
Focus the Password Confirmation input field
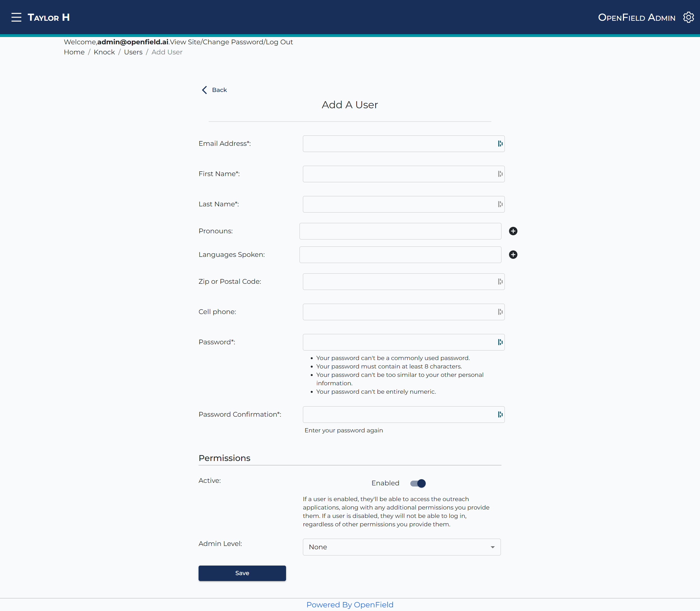coord(404,415)
